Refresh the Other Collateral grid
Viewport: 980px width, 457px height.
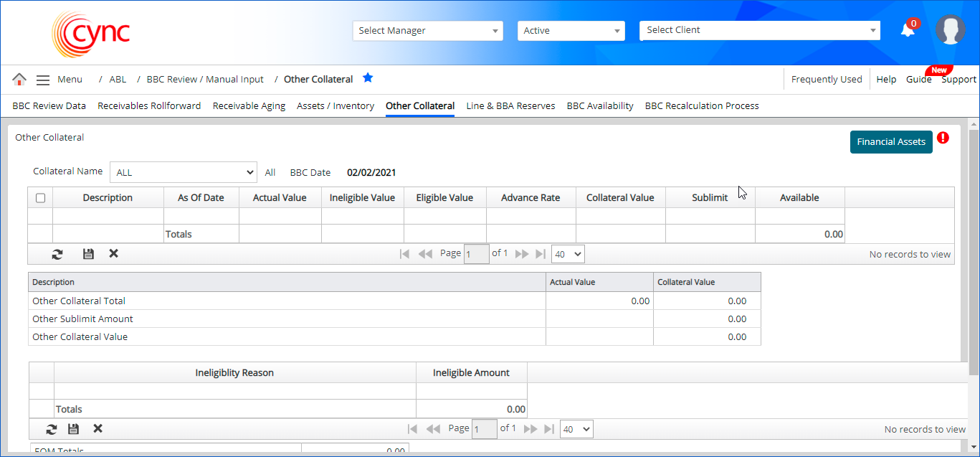(57, 254)
